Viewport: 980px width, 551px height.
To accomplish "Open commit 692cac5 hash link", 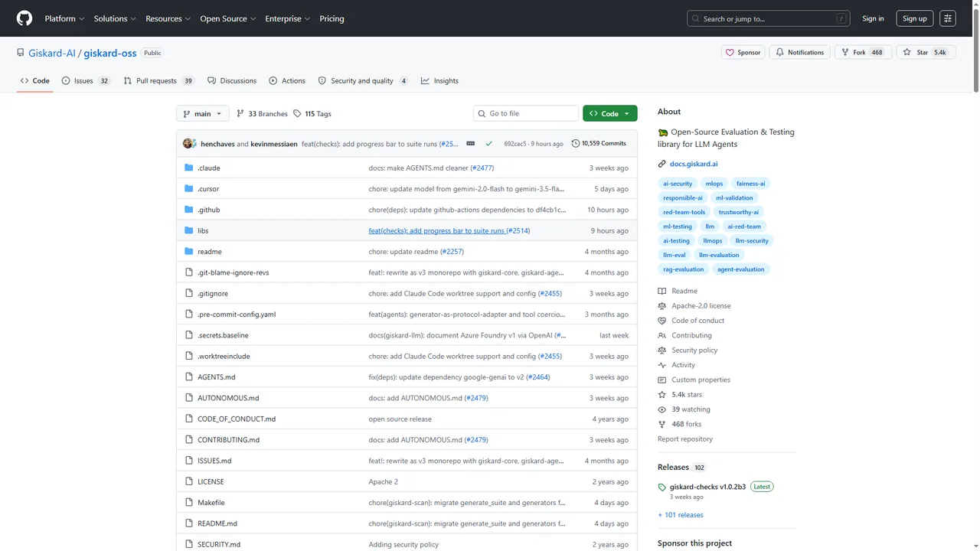I will 514,144.
